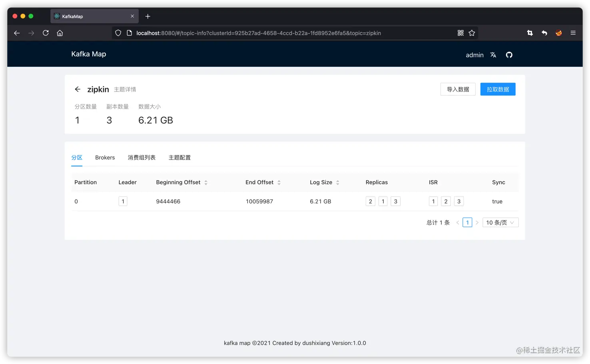Open the GitHub icon in the header
The height and width of the screenshot is (364, 590).
click(x=509, y=55)
